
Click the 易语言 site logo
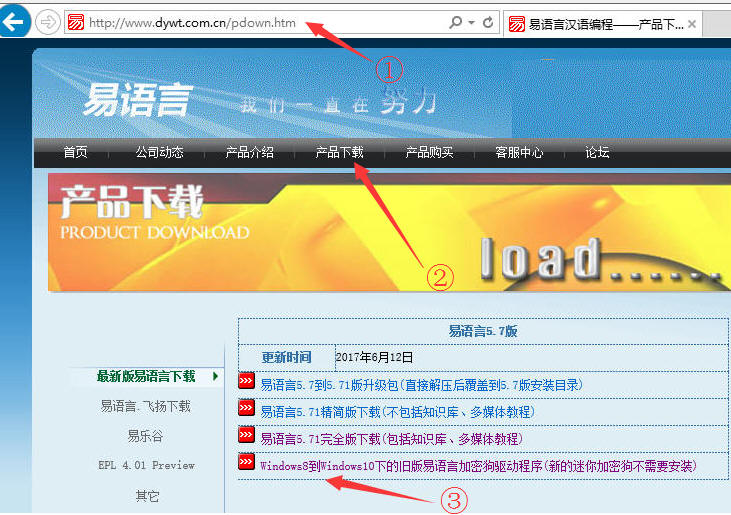pos(138,99)
